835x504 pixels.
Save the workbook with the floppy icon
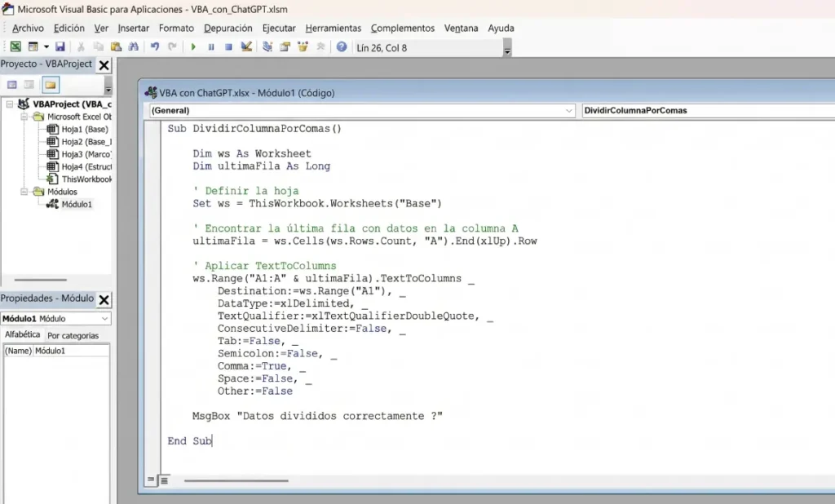coord(60,46)
